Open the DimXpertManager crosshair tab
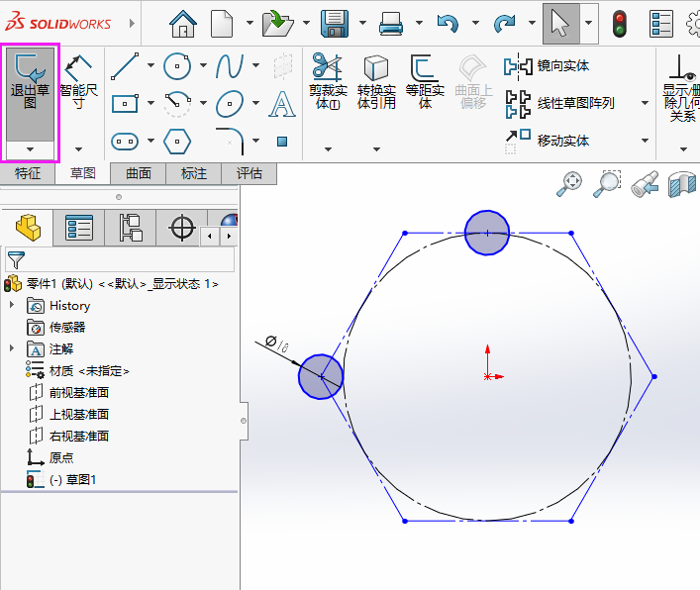The width and height of the screenshot is (700, 590). click(x=182, y=228)
